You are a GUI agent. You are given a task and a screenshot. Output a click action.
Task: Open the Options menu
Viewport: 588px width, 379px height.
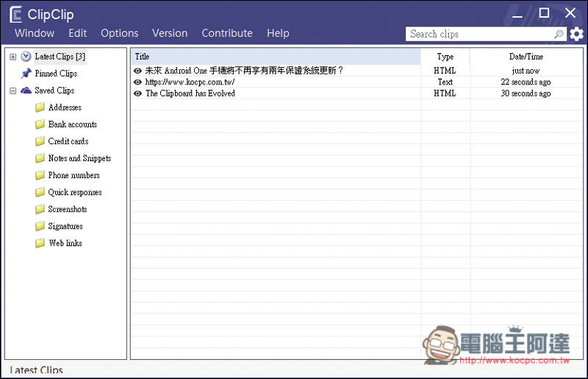[x=119, y=33]
